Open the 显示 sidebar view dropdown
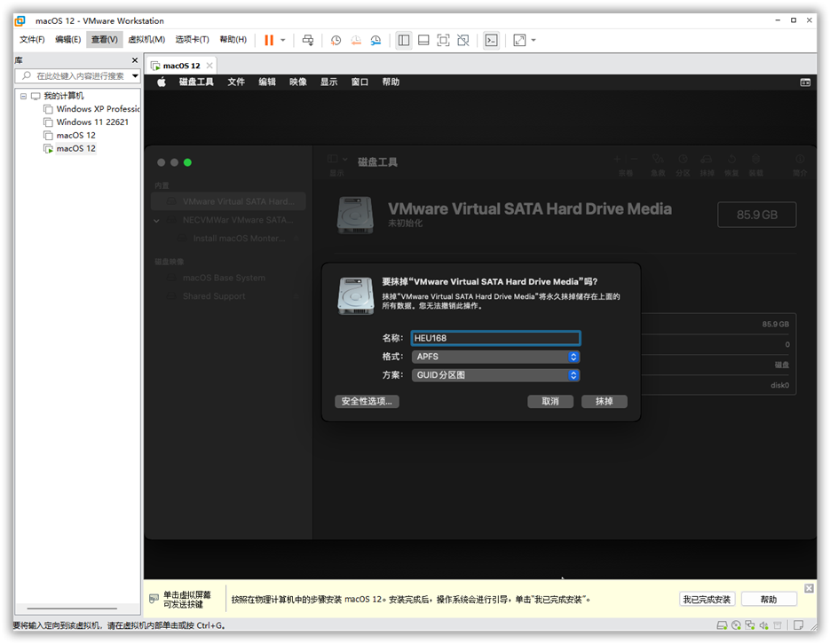Viewport: 830px width, 644px height. [x=336, y=159]
